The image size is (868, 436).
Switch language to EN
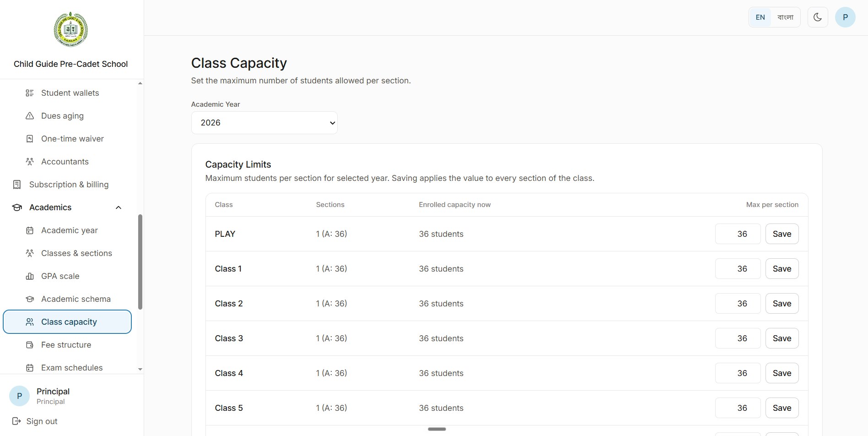tap(760, 17)
